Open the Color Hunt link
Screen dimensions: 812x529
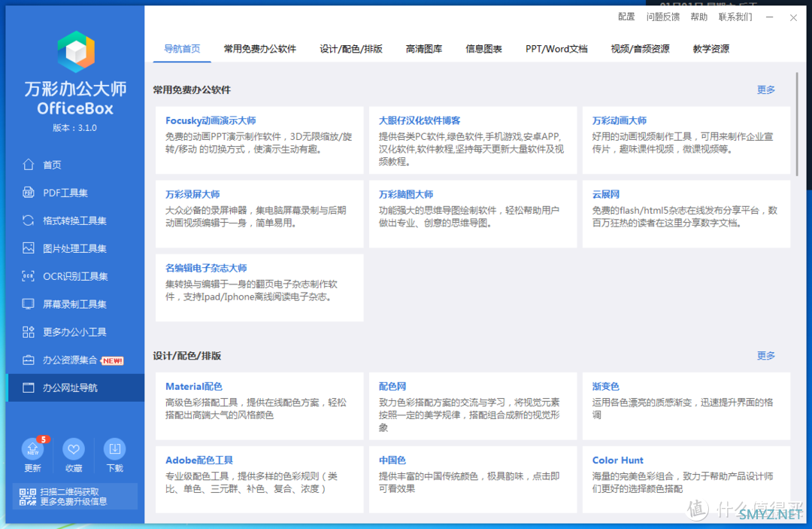(x=618, y=460)
